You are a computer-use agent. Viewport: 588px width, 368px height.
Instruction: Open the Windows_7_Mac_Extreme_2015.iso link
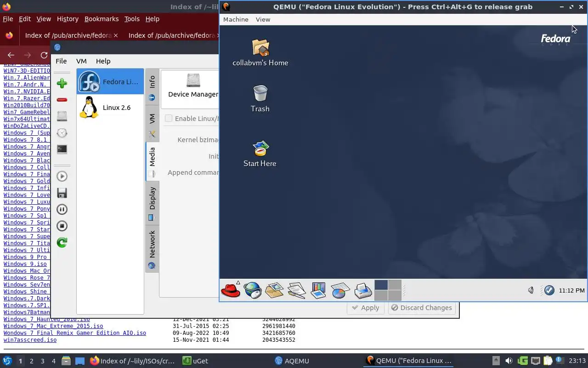[53, 326]
